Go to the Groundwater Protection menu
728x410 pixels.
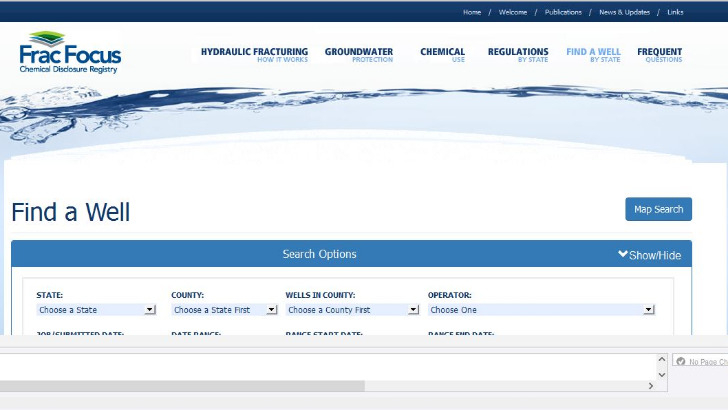[358, 54]
